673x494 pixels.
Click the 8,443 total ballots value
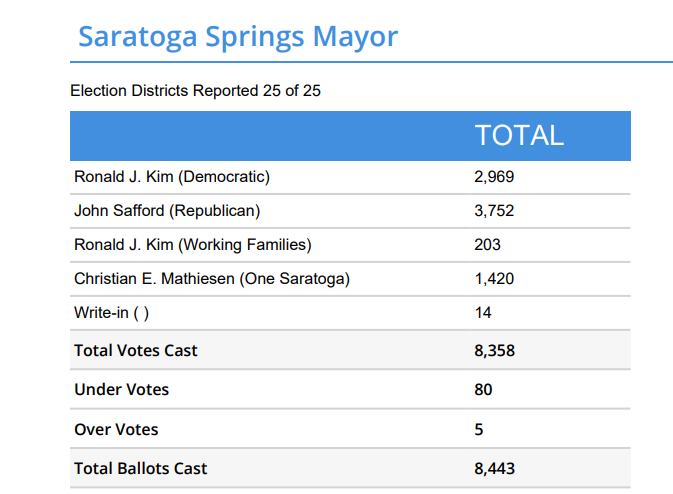[494, 468]
